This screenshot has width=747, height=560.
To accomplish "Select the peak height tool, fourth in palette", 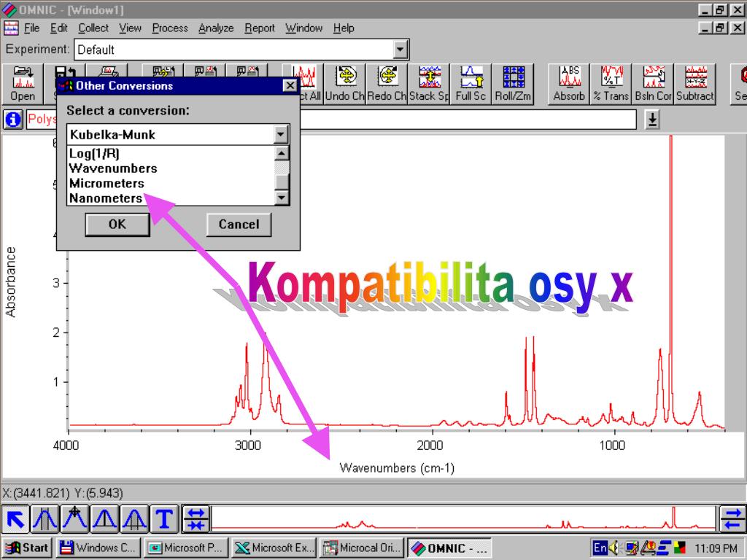I will point(104,518).
